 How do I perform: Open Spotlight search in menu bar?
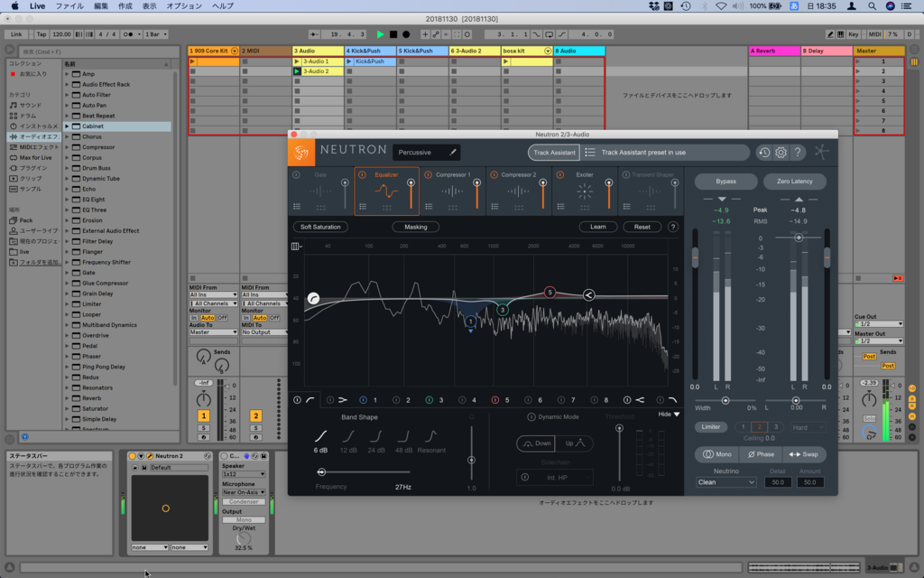click(x=872, y=6)
